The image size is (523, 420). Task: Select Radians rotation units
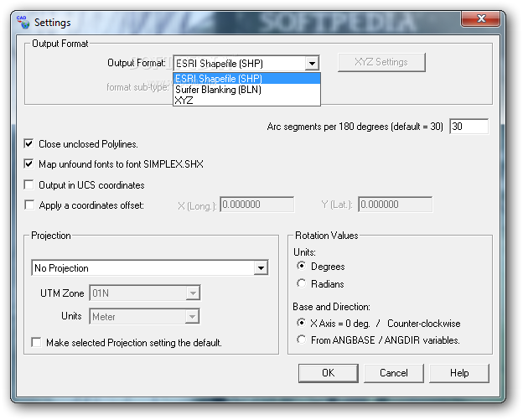click(x=301, y=283)
